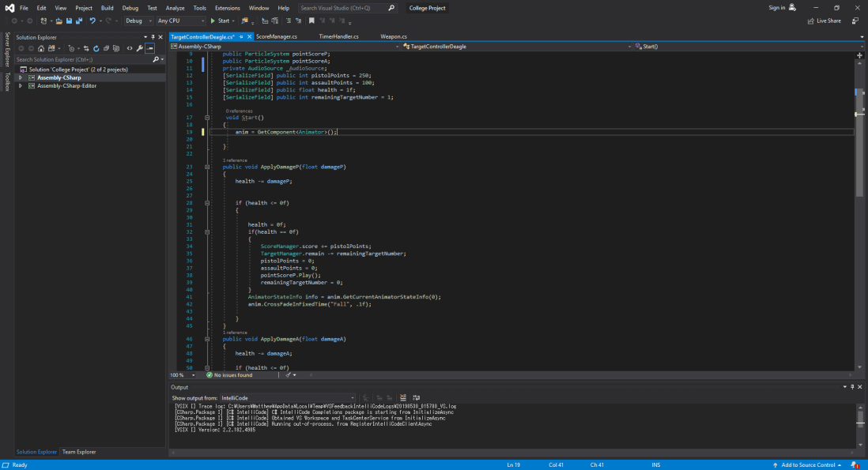Open the File menu
This screenshot has height=470, width=868.
coord(24,8)
